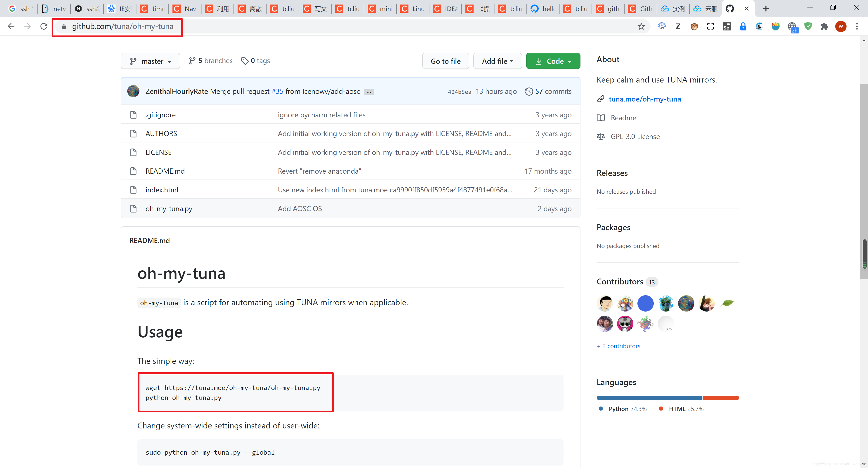Click the first contributor avatar
The height and width of the screenshot is (468, 868).
[605, 303]
